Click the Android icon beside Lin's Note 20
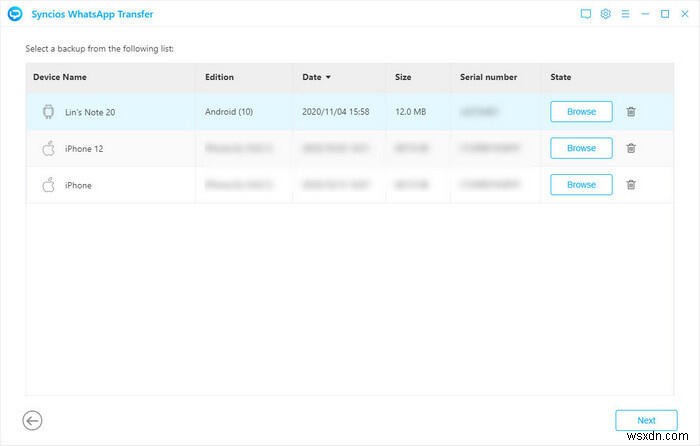 pyautogui.click(x=48, y=112)
